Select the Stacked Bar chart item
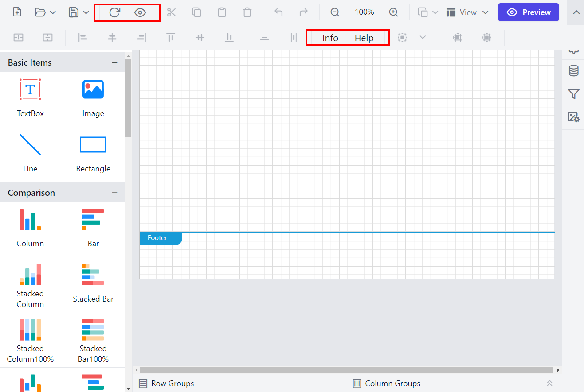This screenshot has height=392, width=584. coord(93,285)
